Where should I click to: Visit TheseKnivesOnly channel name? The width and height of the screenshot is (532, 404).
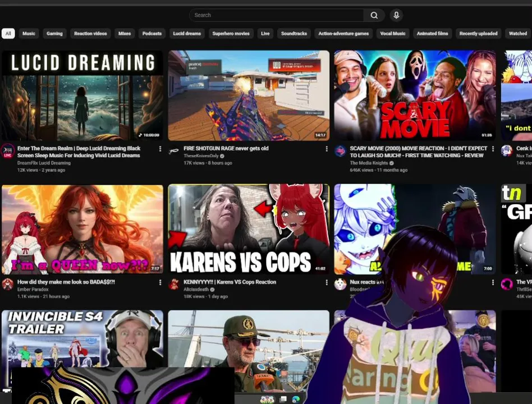point(201,155)
